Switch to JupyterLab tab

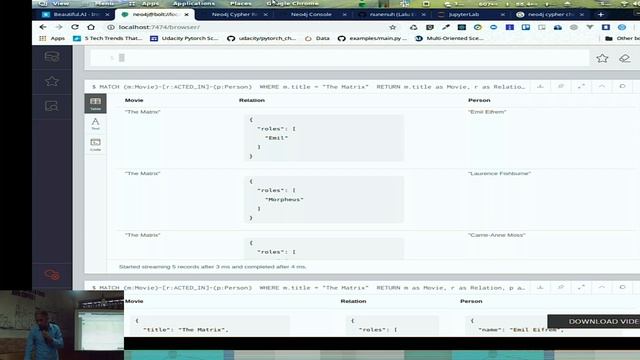click(464, 14)
